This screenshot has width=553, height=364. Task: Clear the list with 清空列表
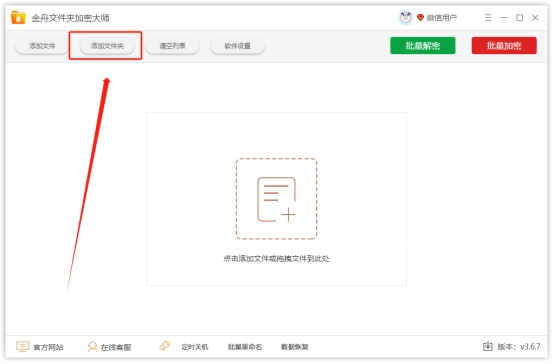pos(172,46)
